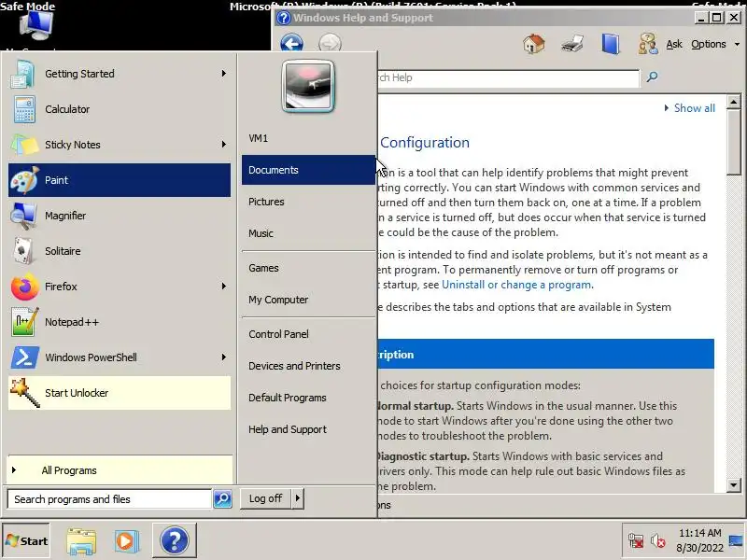The width and height of the screenshot is (747, 560).
Task: Open Notepad++ from Start menu
Action: [x=120, y=322]
